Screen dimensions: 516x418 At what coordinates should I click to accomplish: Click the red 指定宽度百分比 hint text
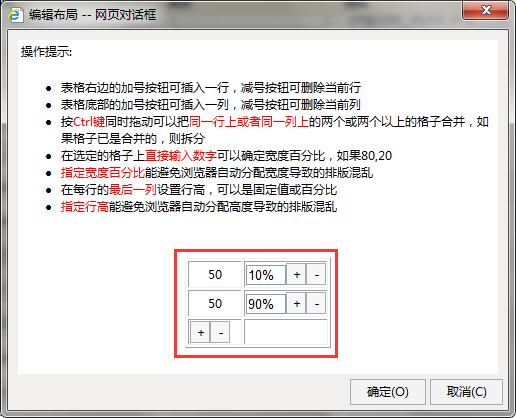pos(103,173)
